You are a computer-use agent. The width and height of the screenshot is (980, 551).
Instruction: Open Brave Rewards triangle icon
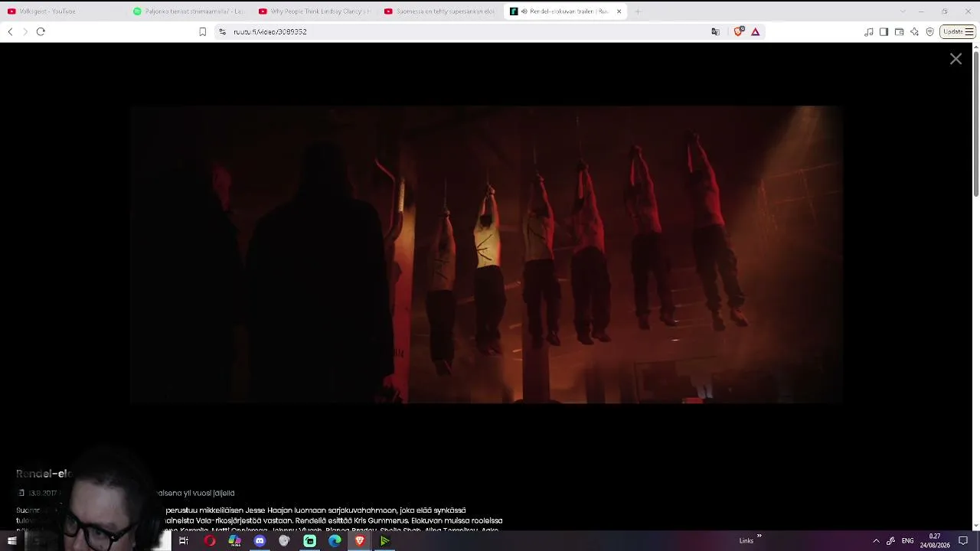(756, 31)
